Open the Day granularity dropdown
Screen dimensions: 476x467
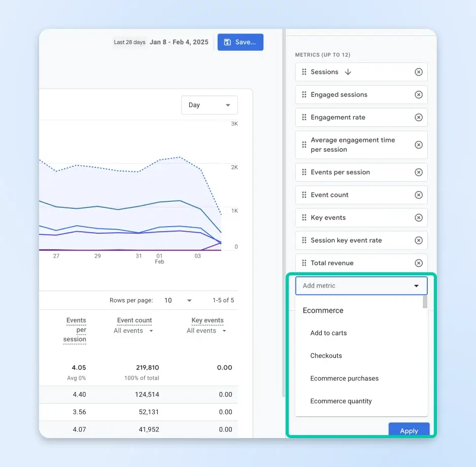coord(209,105)
